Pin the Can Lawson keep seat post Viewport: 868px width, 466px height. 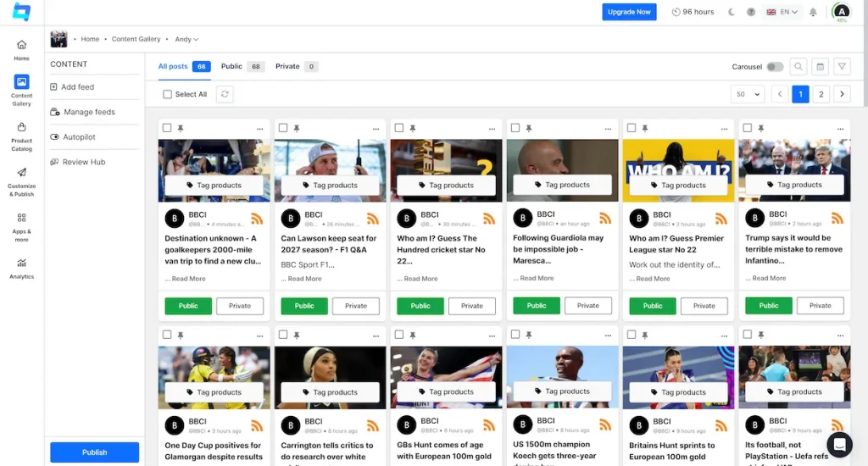point(297,128)
